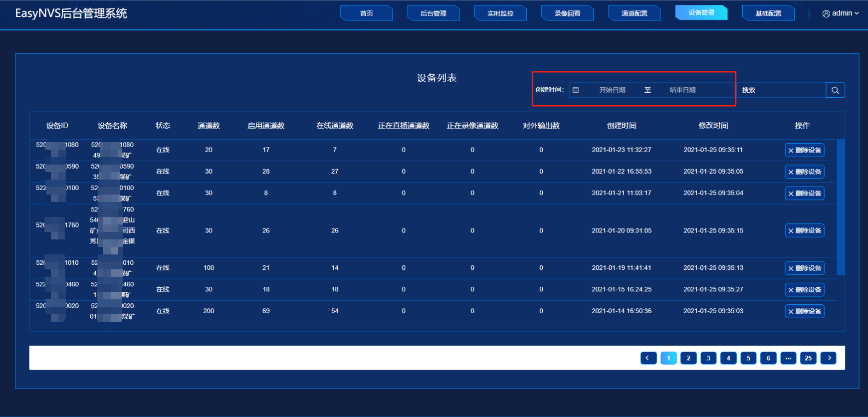The height and width of the screenshot is (417, 868).
Task: Click modified time 2021-01-25 09:35:27
Action: 713,289
